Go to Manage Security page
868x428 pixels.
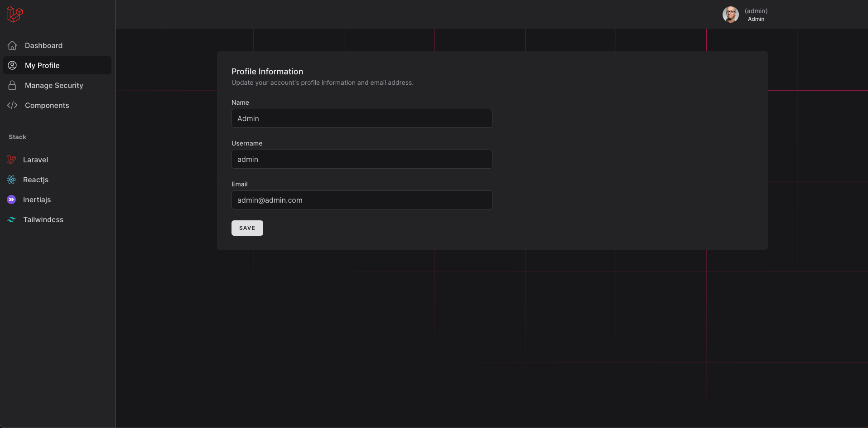pos(54,85)
